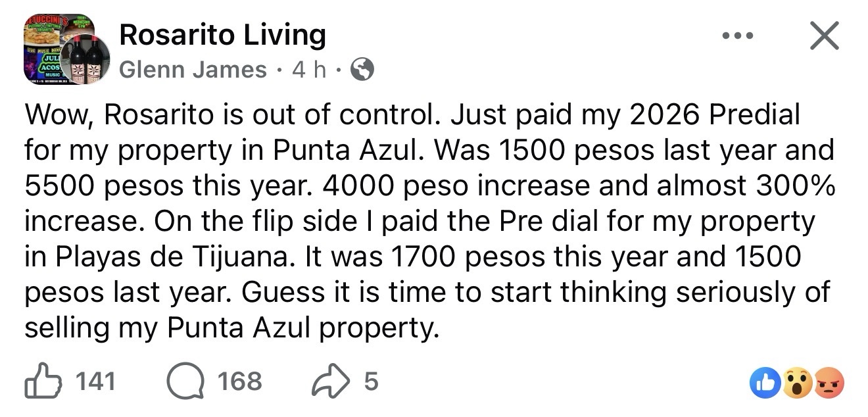Open Glenn James's profile from his name
The image size is (868, 417).
[193, 70]
